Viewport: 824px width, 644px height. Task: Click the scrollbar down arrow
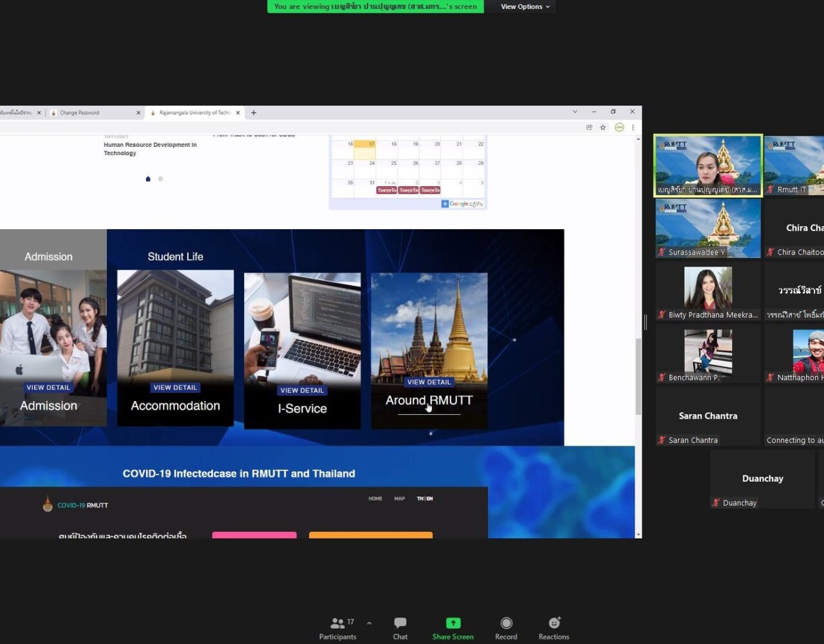click(638, 534)
